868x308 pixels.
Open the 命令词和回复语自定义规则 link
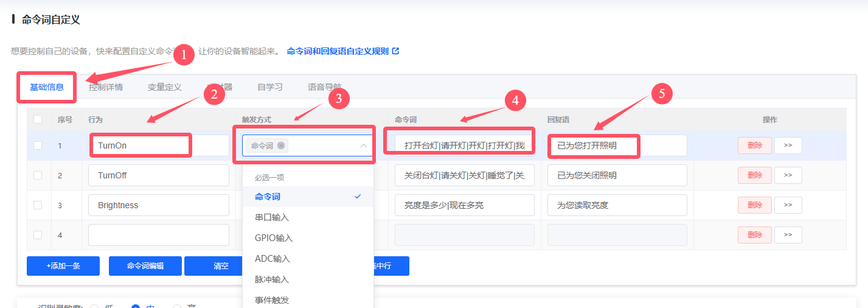pyautogui.click(x=338, y=51)
